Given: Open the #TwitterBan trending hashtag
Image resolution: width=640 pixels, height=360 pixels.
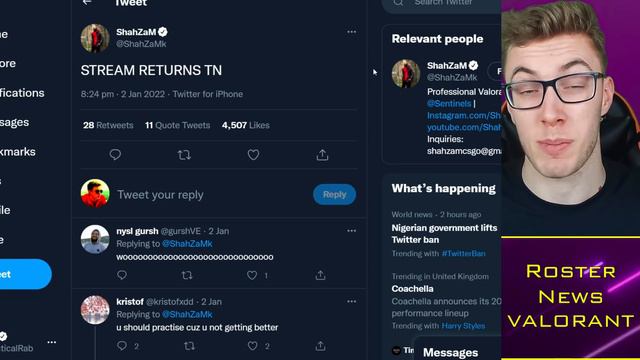Looking at the screenshot, I should [x=463, y=253].
